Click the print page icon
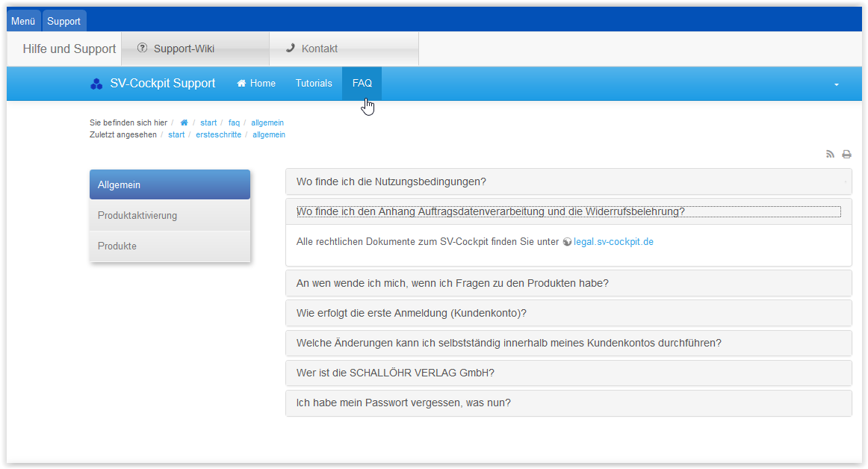868x469 pixels. (846, 155)
